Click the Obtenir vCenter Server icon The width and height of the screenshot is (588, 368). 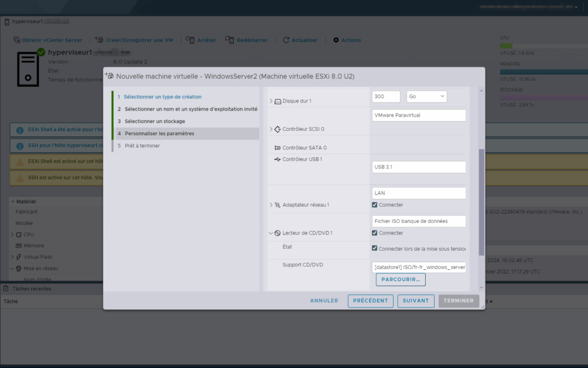[17, 40]
